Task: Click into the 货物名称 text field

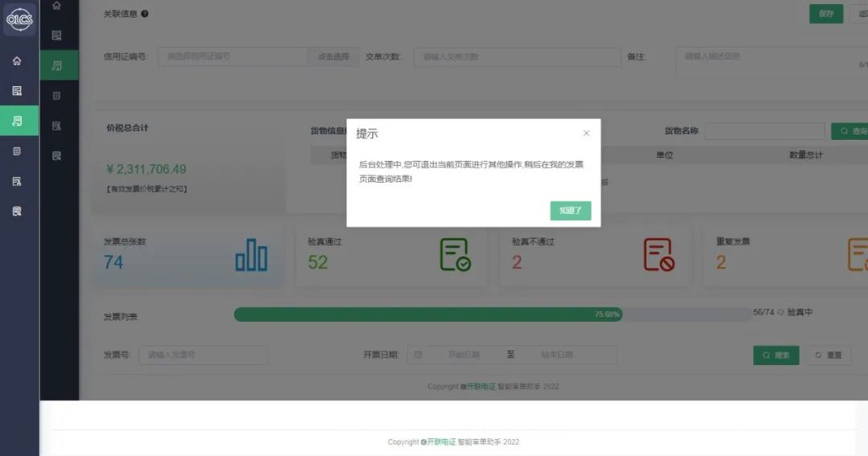Action: point(764,131)
